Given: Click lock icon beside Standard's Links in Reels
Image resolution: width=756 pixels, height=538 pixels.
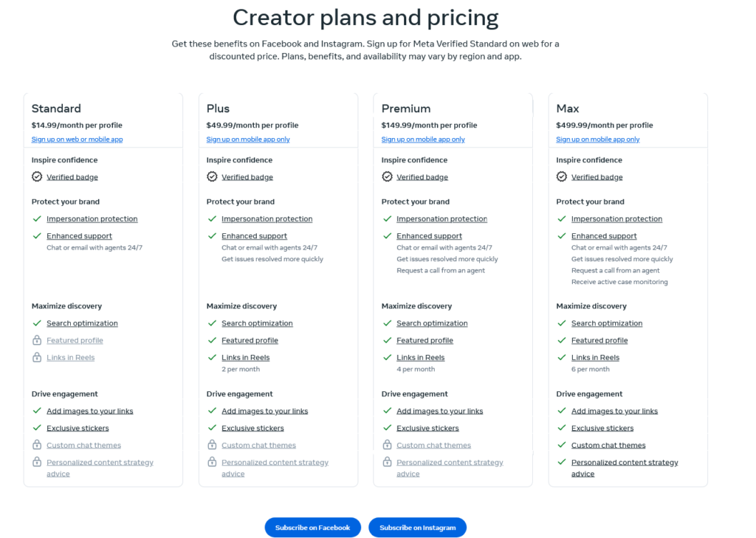Looking at the screenshot, I should [37, 357].
